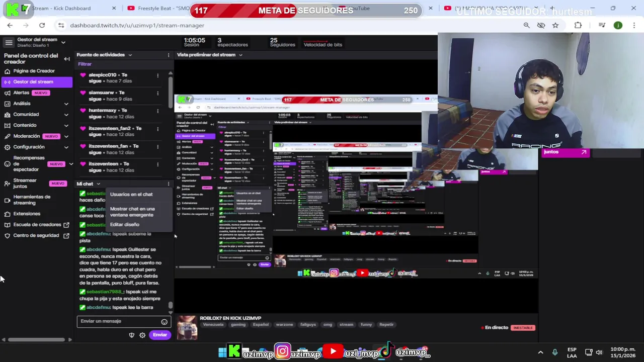Select Usuarios en el chat menu option
Viewport: 644px width, 362px height.
pos(131,194)
